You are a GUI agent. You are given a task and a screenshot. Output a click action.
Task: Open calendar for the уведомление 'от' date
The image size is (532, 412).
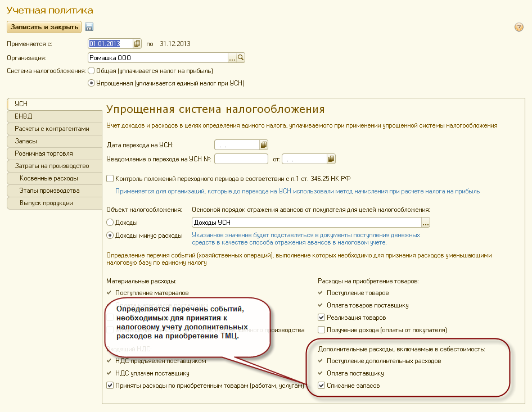[x=331, y=159]
